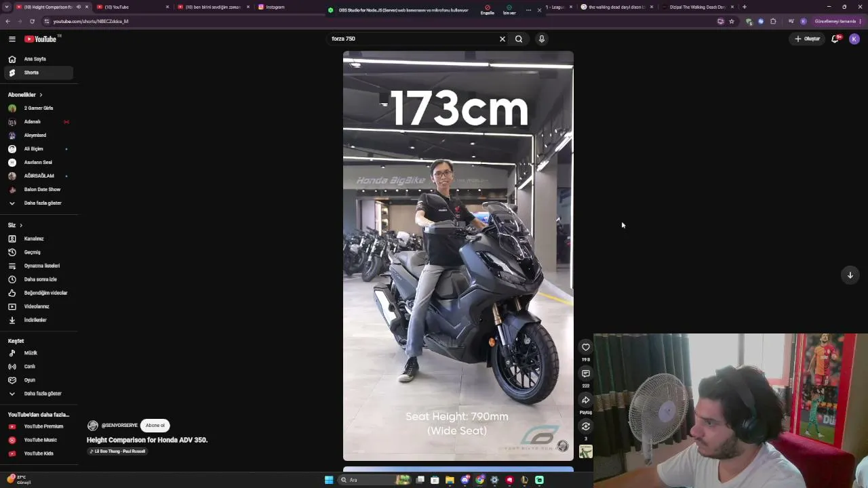The image size is (868, 488).
Task: Focus the YouTube search box
Action: tap(412, 39)
